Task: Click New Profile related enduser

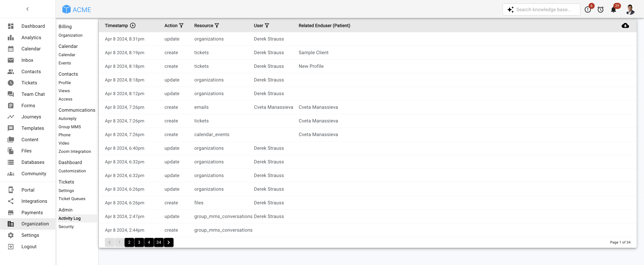Action: click(x=311, y=66)
